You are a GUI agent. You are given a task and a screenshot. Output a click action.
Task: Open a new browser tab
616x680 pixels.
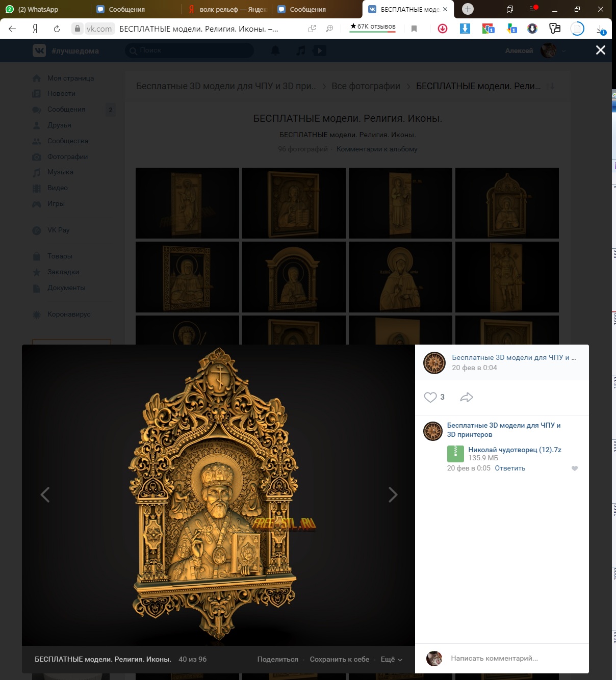tap(468, 9)
